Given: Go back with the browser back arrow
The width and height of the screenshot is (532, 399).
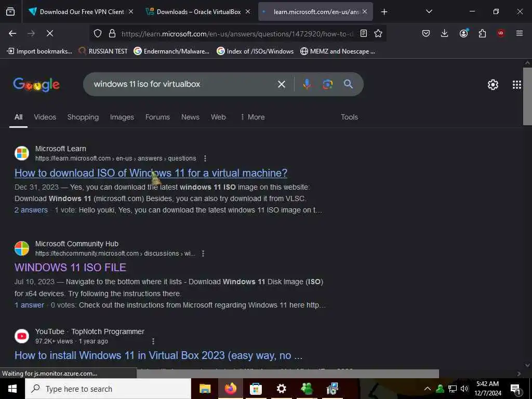Looking at the screenshot, I should (12, 33).
